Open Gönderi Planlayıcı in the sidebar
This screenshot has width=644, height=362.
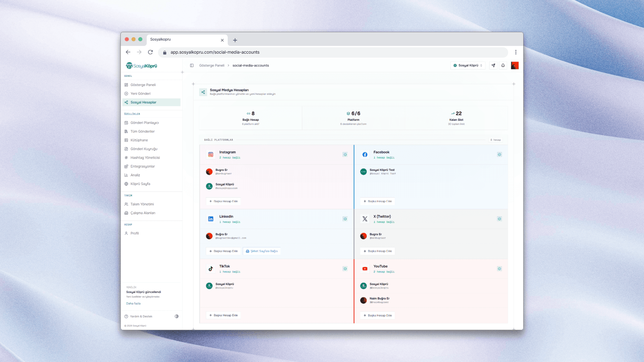tap(152, 123)
